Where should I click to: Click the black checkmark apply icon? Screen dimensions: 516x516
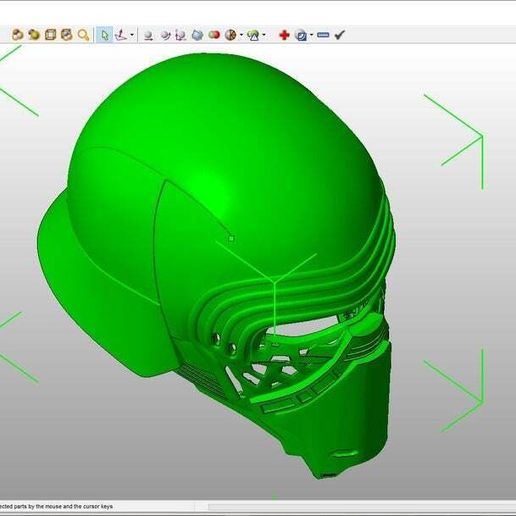(339, 35)
